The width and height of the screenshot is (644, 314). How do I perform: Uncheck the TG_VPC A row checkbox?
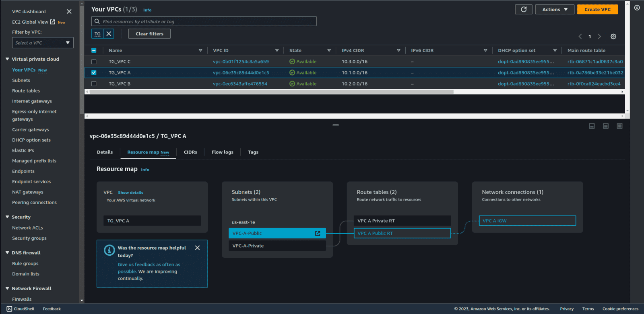94,73
